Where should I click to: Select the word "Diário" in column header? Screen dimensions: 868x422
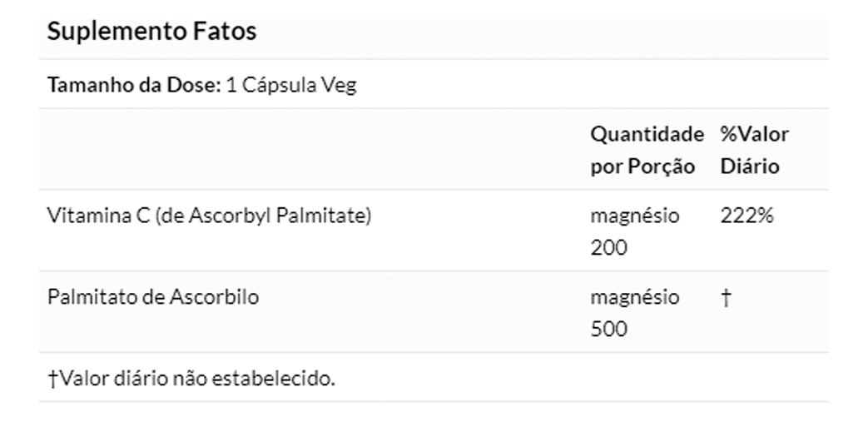click(749, 166)
